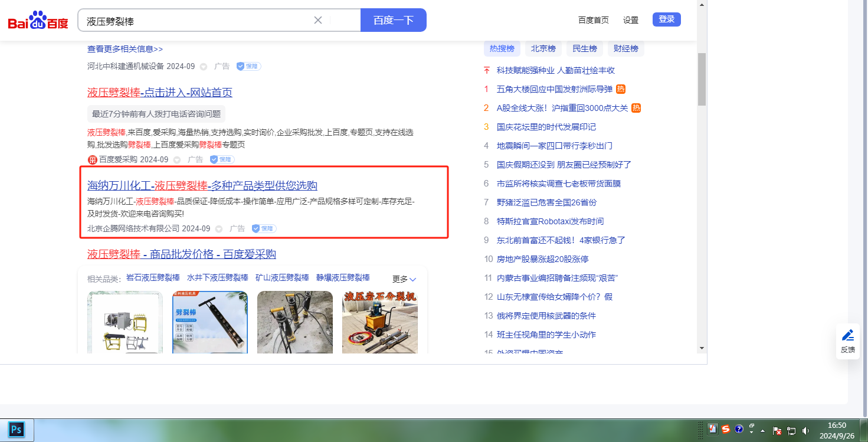
Task: Click the 登录 login button
Action: 667,19
